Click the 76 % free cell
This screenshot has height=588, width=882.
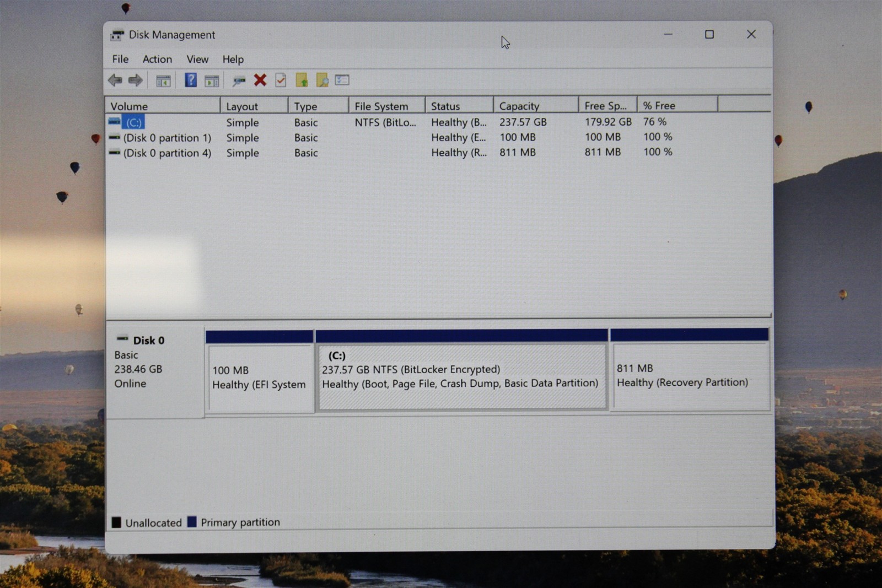[655, 121]
